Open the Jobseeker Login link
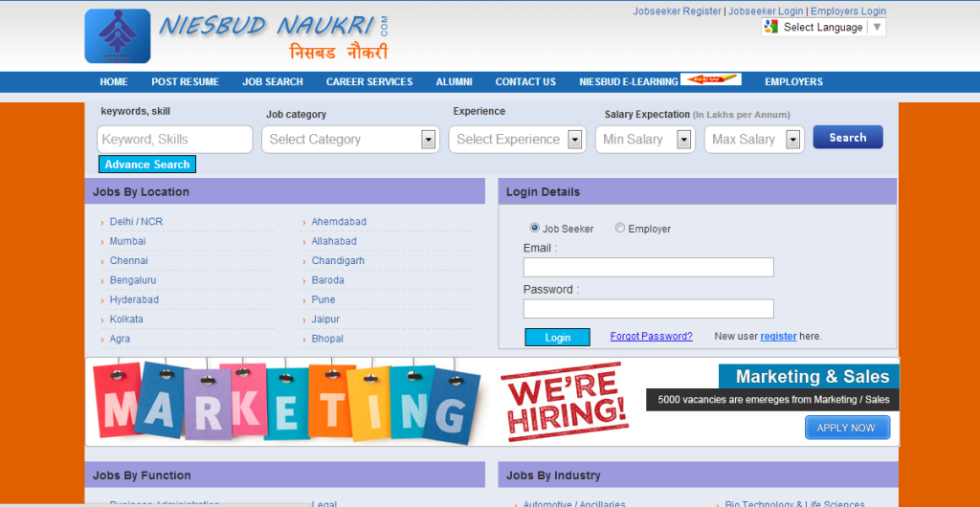Image resolution: width=980 pixels, height=507 pixels. pos(766,11)
